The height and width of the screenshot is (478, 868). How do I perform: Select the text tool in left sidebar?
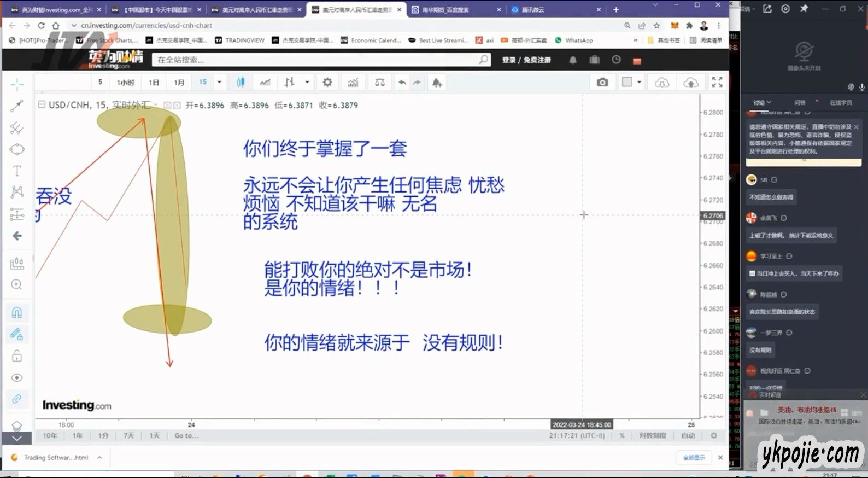point(17,171)
